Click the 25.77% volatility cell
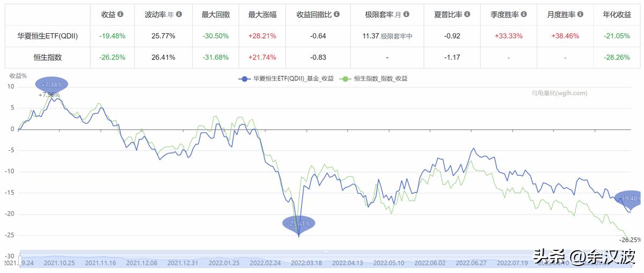 pos(163,36)
